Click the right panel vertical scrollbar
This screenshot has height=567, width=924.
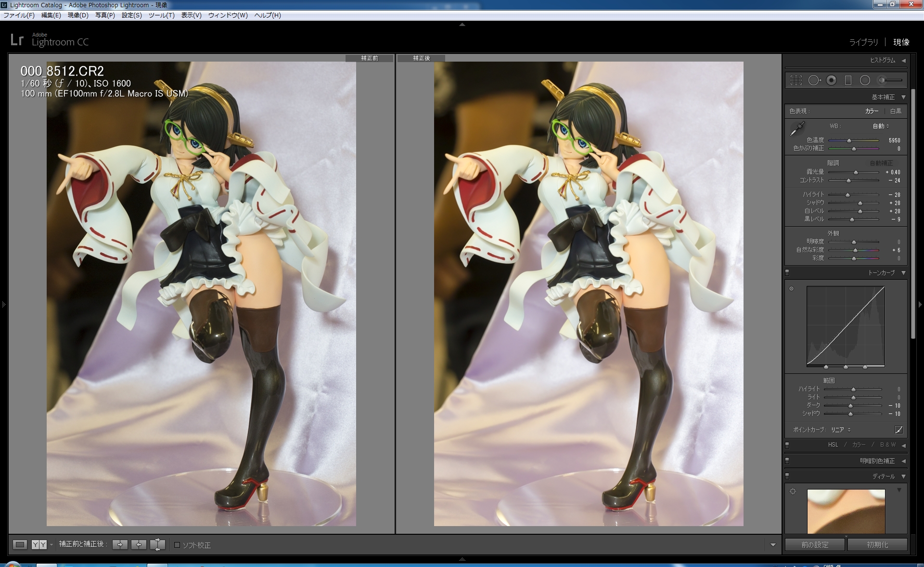[913, 214]
